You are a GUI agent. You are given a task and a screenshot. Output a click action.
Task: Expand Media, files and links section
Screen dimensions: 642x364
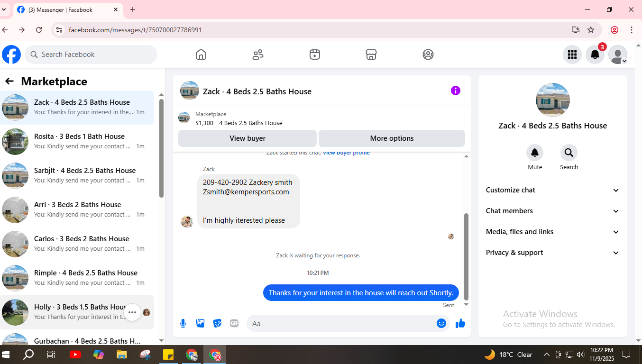(553, 232)
